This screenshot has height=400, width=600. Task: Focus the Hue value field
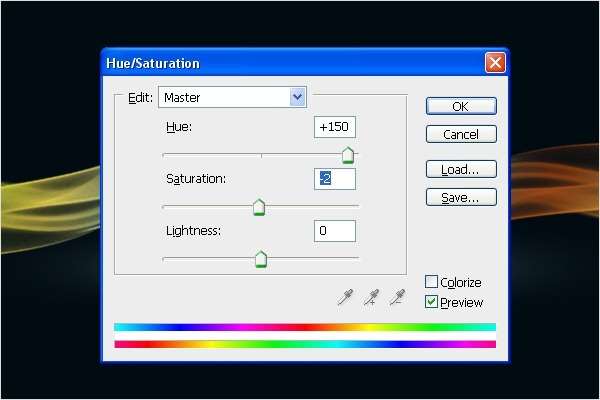[335, 127]
